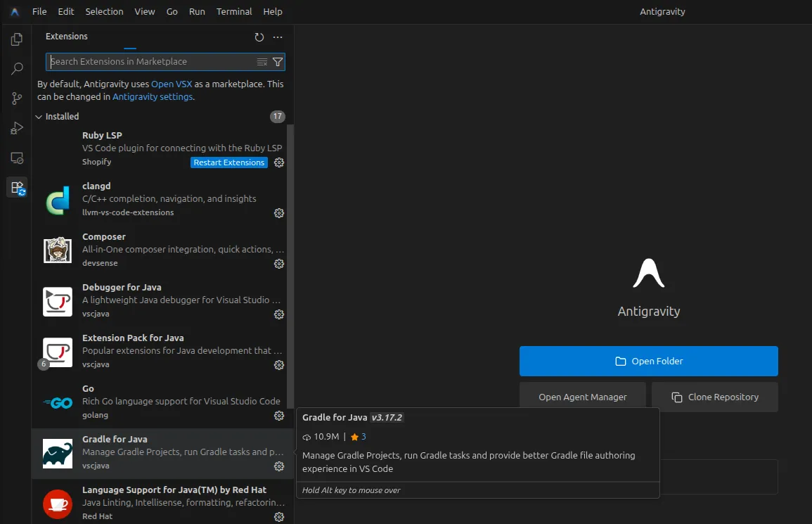Select the Go extension title
This screenshot has height=524, width=812.
pos(88,389)
